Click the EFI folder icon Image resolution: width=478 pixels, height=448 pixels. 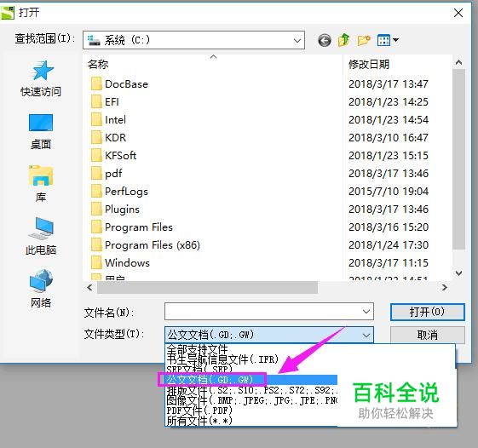[96, 102]
